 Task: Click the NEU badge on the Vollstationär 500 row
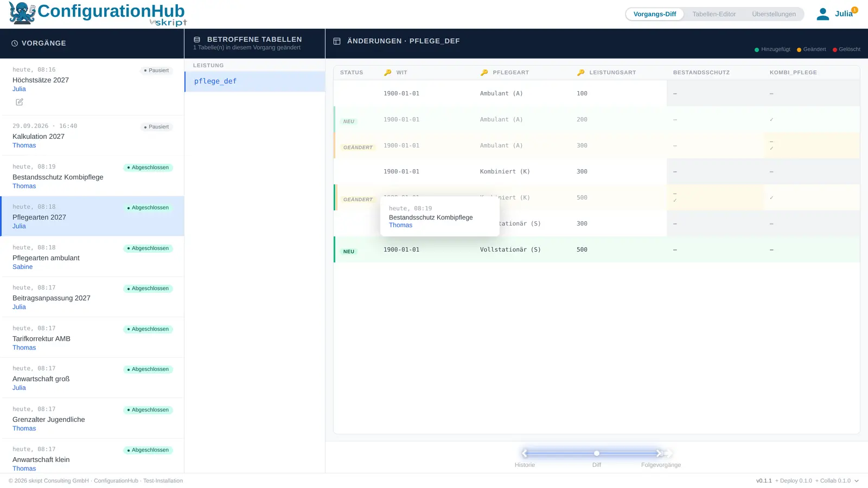pyautogui.click(x=349, y=252)
